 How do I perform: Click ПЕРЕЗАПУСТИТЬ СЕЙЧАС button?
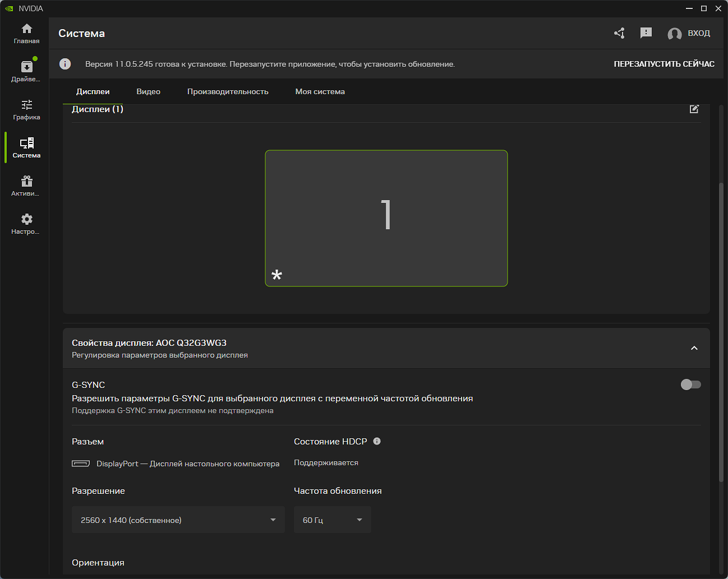click(x=664, y=64)
